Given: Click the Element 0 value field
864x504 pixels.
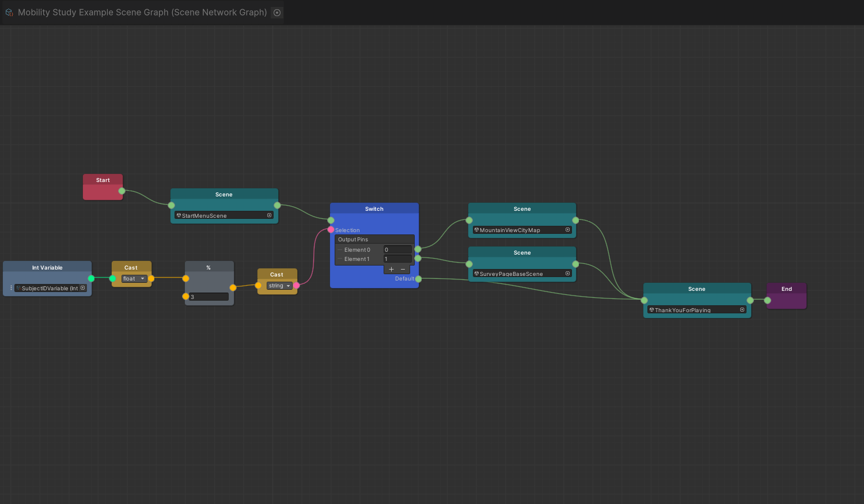Looking at the screenshot, I should tap(397, 250).
